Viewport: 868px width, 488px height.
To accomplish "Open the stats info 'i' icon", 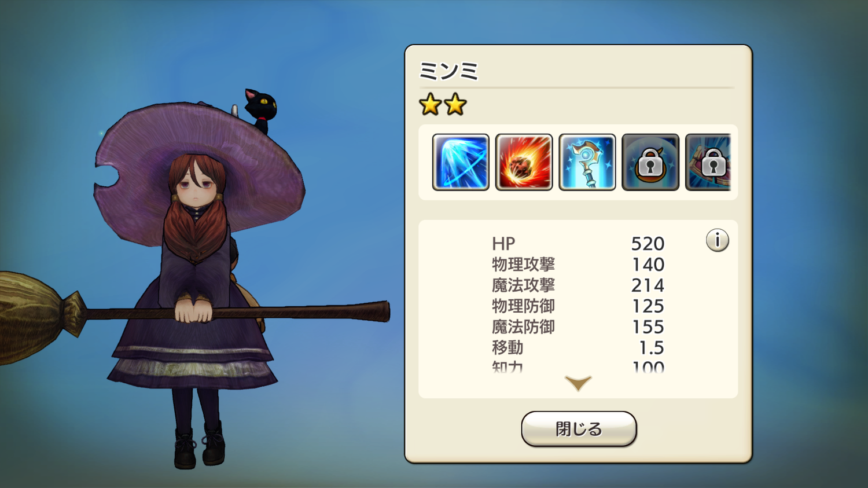I will (x=718, y=240).
